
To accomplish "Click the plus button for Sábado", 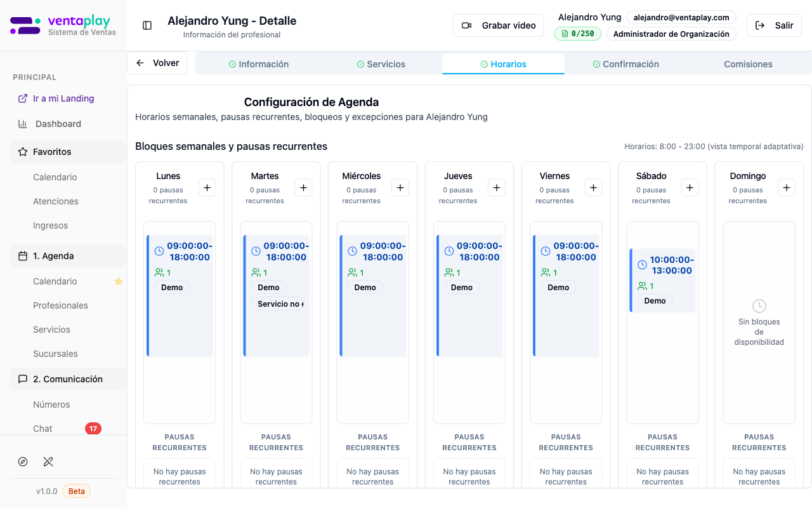I will click(690, 187).
